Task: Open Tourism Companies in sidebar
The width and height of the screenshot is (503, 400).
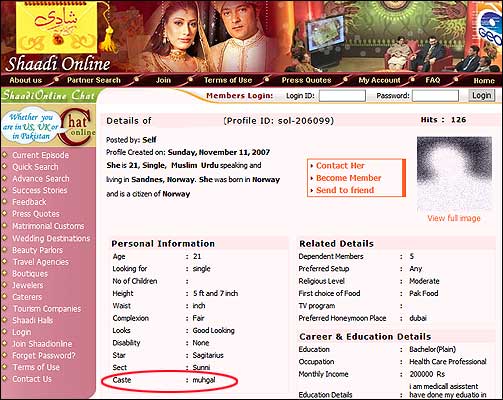Action: coord(47,309)
